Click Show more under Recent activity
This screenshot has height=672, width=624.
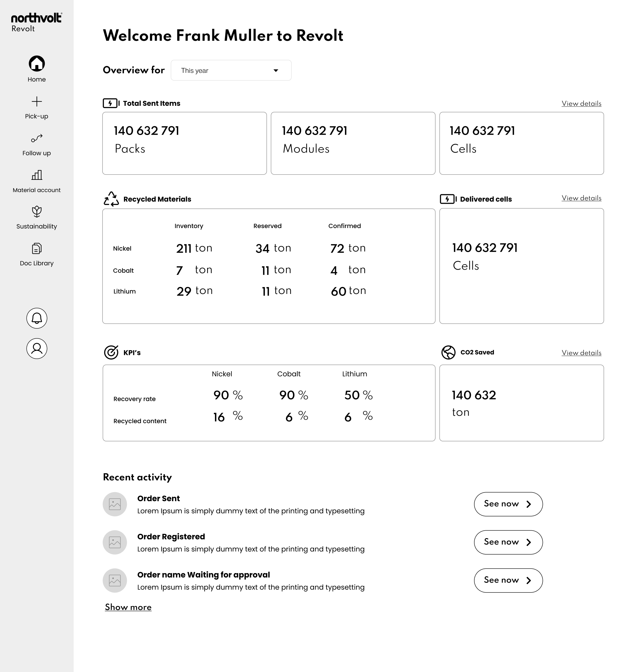(x=128, y=607)
